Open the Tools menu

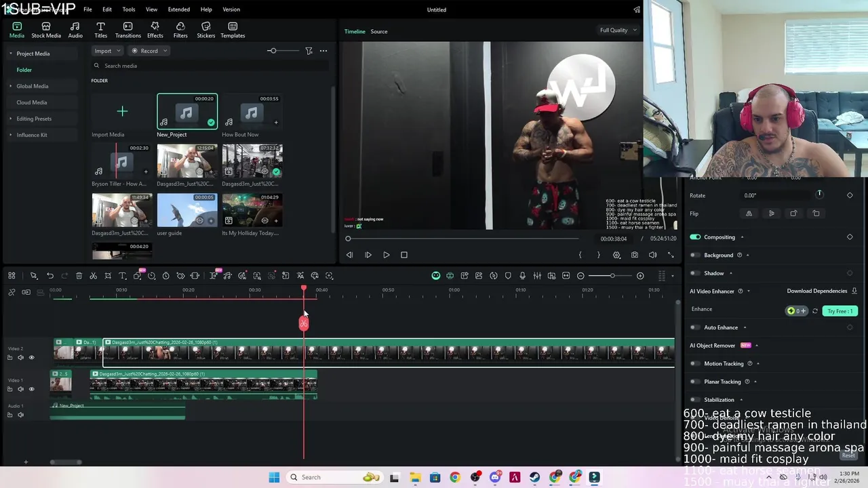coord(129,9)
